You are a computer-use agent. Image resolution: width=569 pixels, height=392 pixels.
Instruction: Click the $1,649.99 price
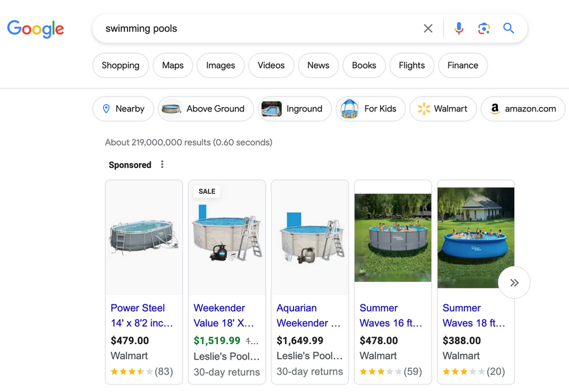(300, 340)
